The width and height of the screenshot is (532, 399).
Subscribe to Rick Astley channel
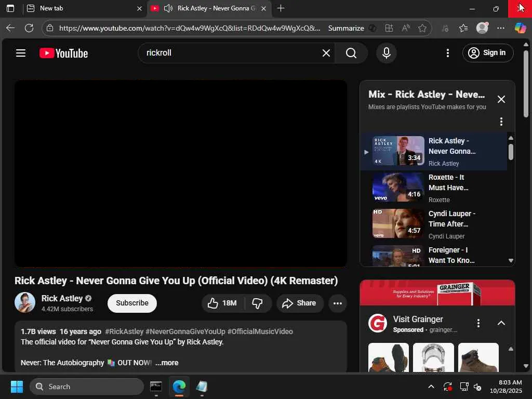132,303
